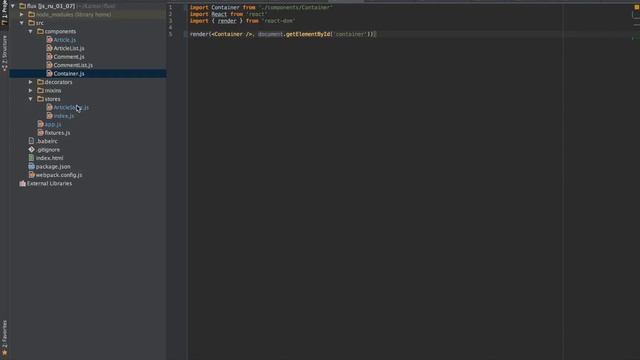This screenshot has width=640, height=360.
Task: Expand the decorators folder
Action: click(31, 82)
